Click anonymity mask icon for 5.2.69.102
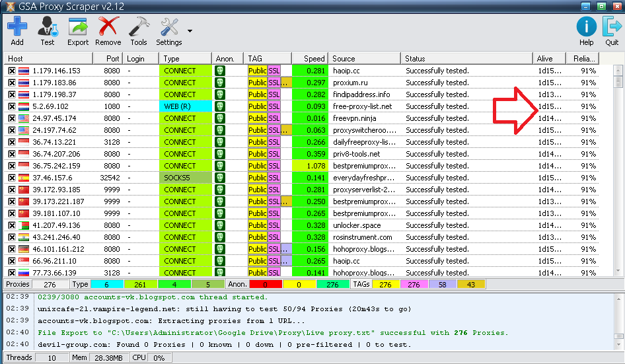 [220, 106]
